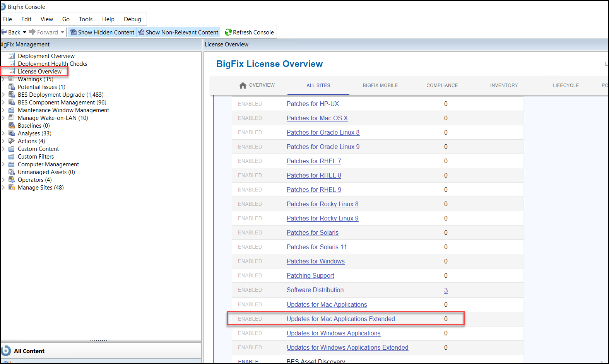Open the Back history dropdown arrow

tap(24, 32)
